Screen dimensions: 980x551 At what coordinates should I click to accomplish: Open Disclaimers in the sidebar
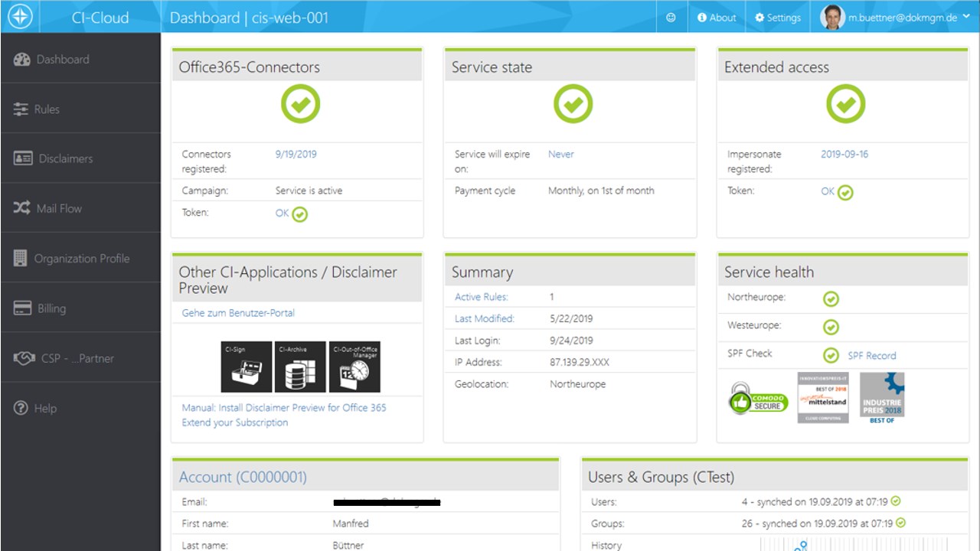tap(64, 158)
